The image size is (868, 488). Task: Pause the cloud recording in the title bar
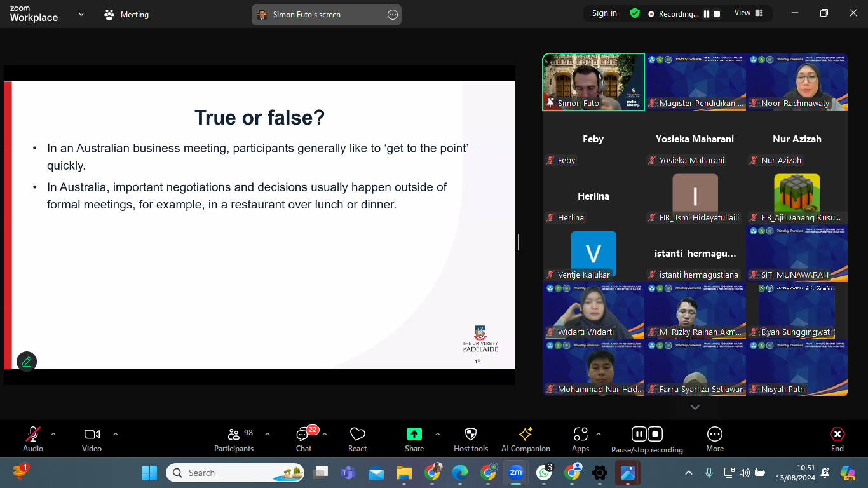708,13
